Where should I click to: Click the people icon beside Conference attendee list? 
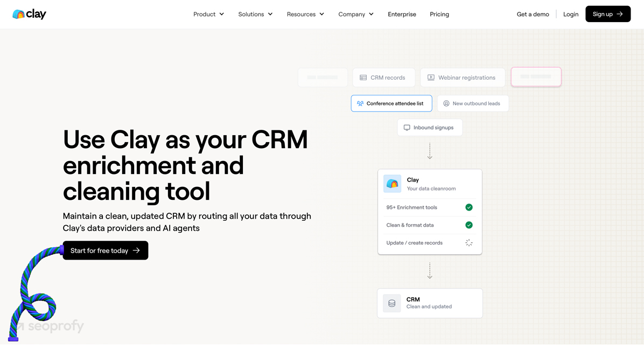(360, 103)
